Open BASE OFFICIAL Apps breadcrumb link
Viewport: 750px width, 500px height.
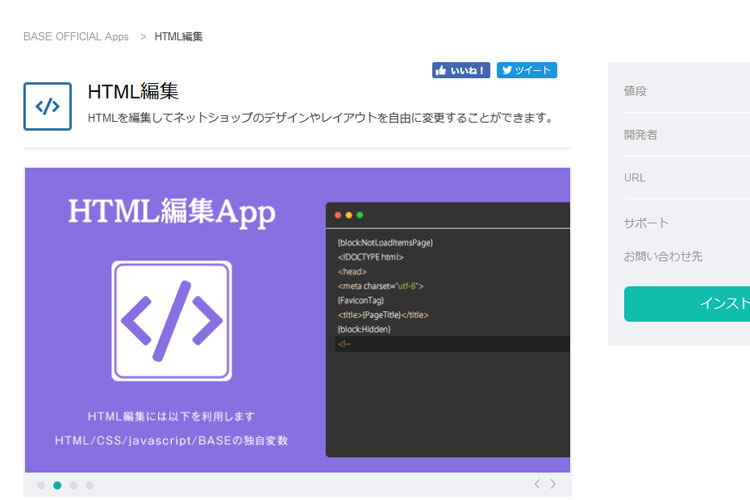click(76, 37)
